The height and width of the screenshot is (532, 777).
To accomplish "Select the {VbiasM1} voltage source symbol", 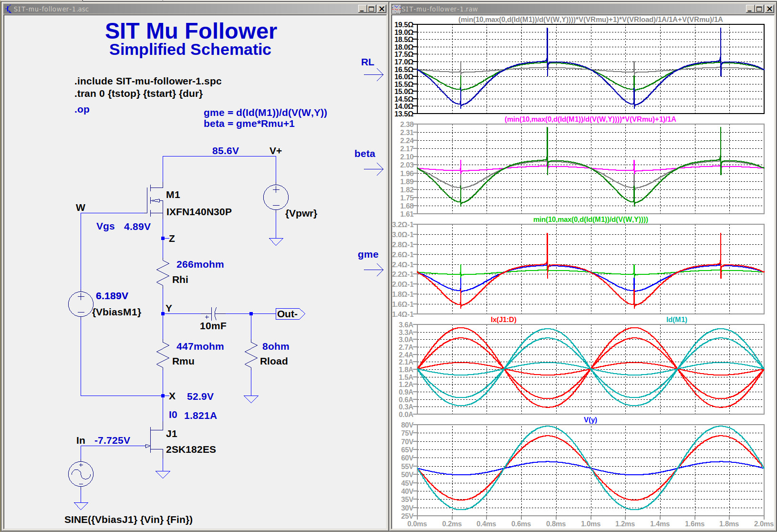I will coord(81,304).
